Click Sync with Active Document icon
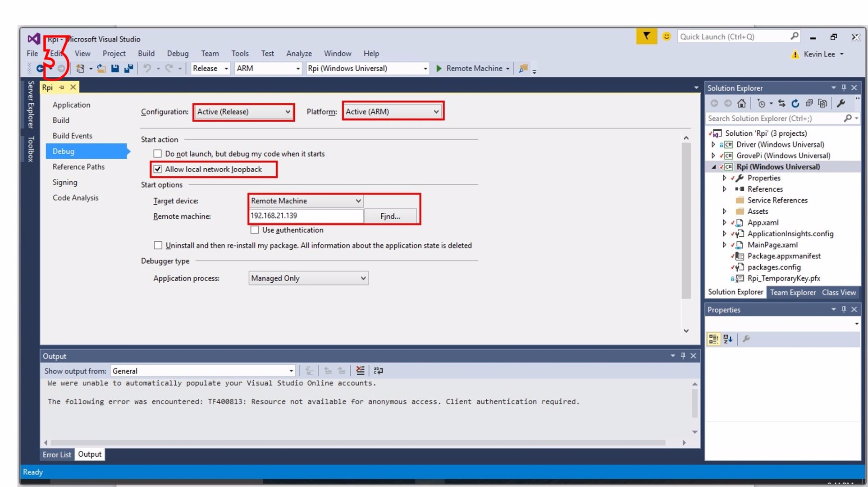The width and height of the screenshot is (868, 487). (781, 104)
